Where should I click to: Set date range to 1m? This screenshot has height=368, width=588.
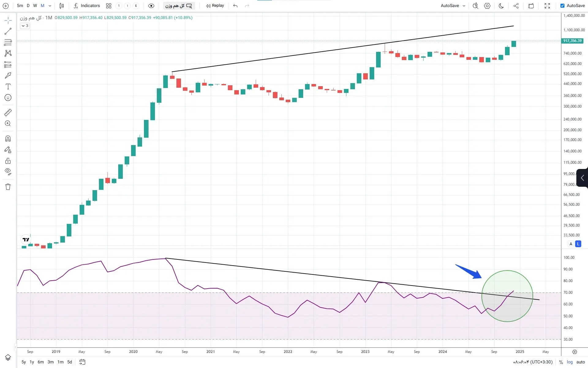[x=60, y=362]
